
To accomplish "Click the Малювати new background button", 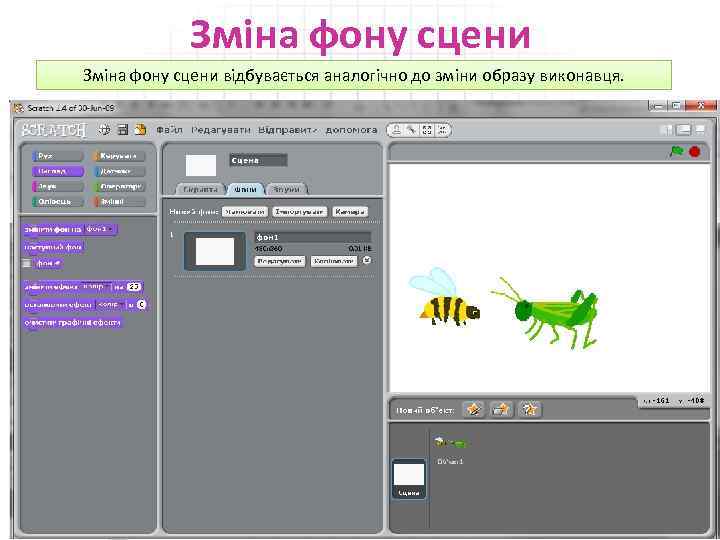I will [245, 212].
